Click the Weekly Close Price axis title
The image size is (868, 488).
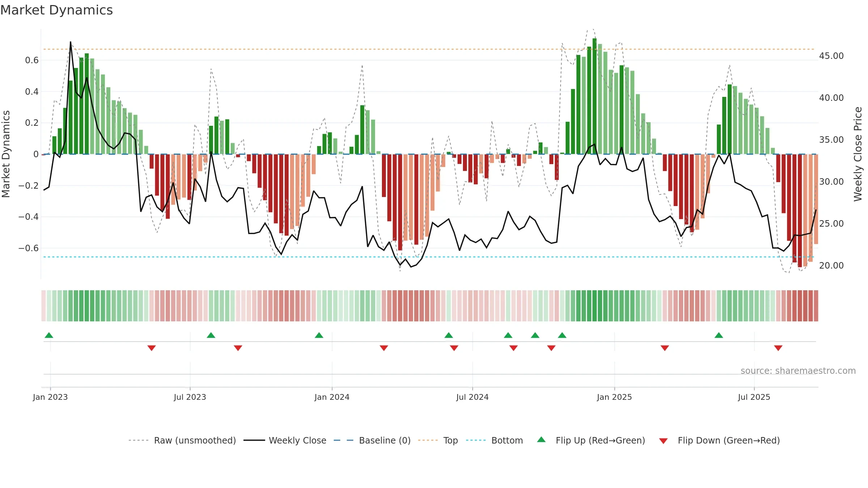tap(858, 154)
